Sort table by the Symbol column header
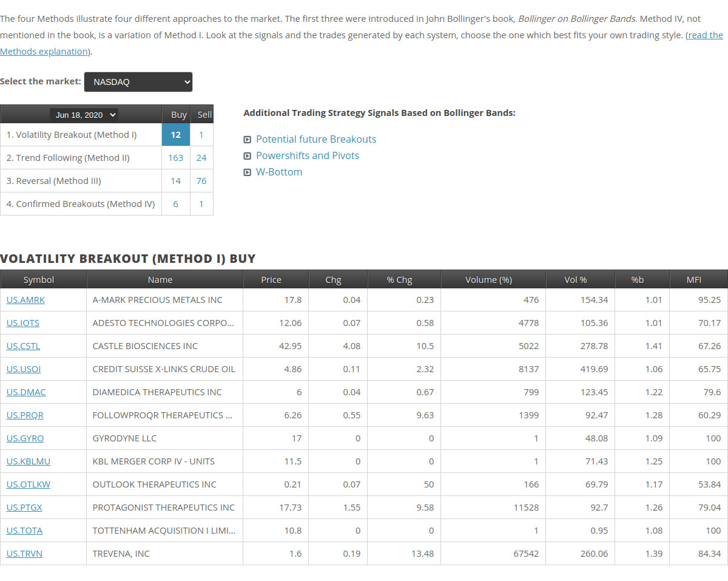Image resolution: width=728 pixels, height=581 pixels. 39,279
